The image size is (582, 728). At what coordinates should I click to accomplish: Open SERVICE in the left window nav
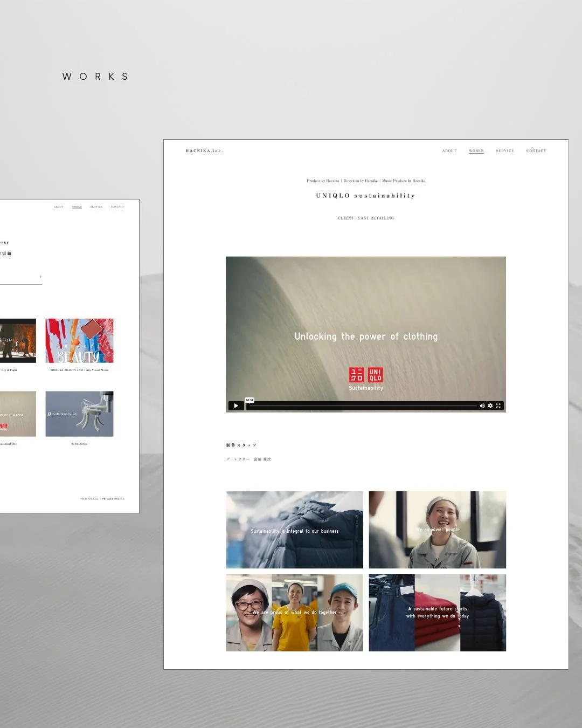96,207
